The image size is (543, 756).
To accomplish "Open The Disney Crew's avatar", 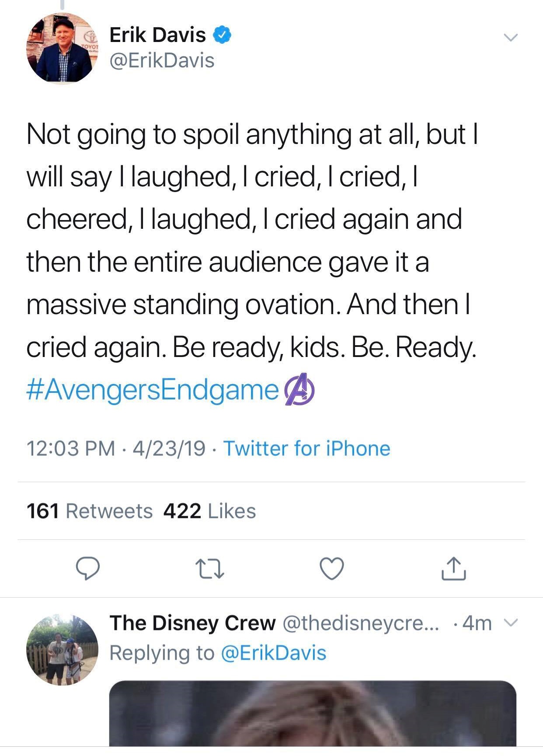I will click(x=62, y=650).
